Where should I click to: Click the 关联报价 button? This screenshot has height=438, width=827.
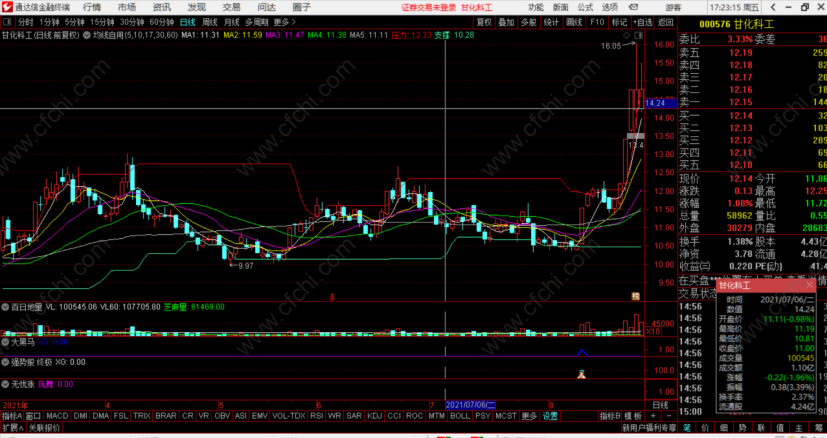(x=44, y=427)
